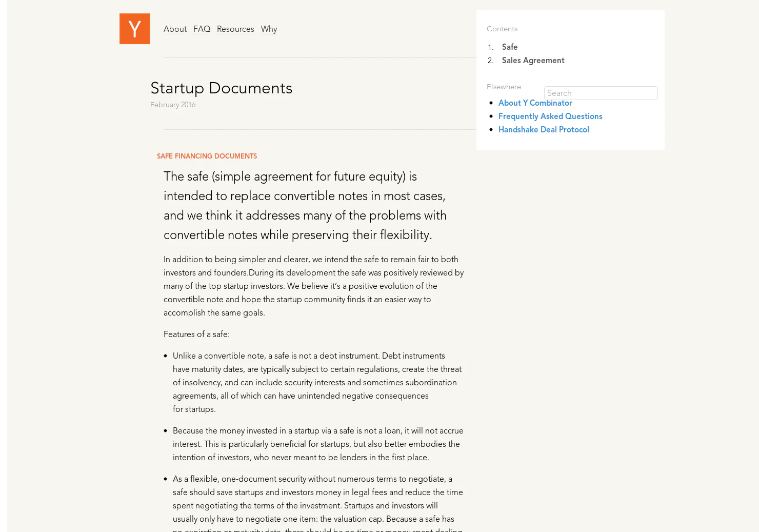Click the Elsewhere label in sidebar

click(x=504, y=87)
